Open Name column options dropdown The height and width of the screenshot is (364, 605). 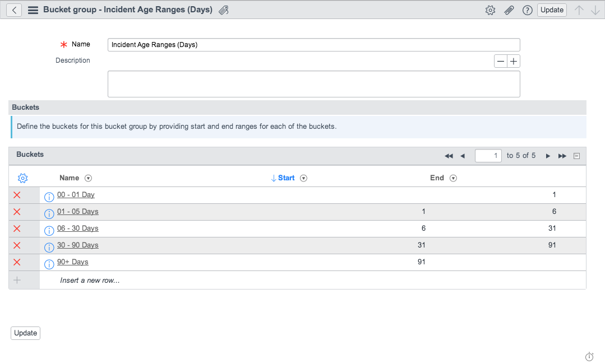(x=89, y=178)
